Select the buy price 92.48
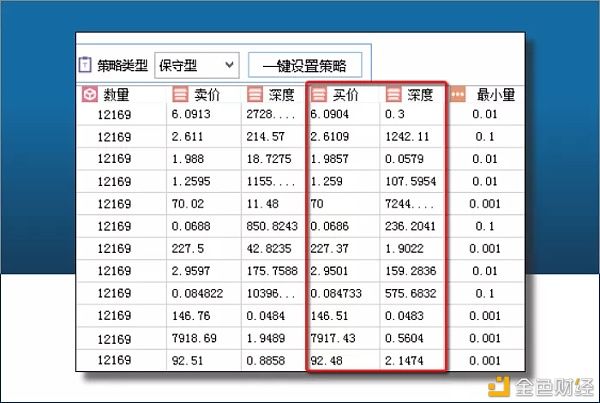Image resolution: width=600 pixels, height=403 pixels. click(326, 361)
